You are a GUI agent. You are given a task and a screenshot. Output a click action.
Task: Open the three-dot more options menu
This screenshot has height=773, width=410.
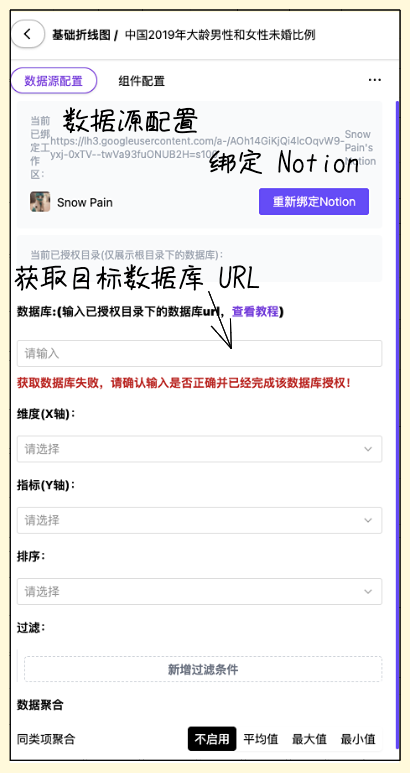[375, 80]
